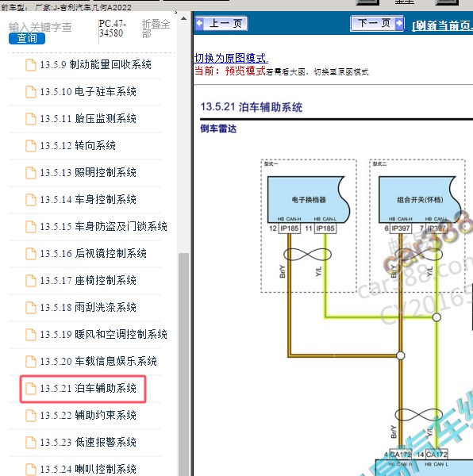
Task: Open 13.5.23 低速报警系统
Action: [x=88, y=443]
